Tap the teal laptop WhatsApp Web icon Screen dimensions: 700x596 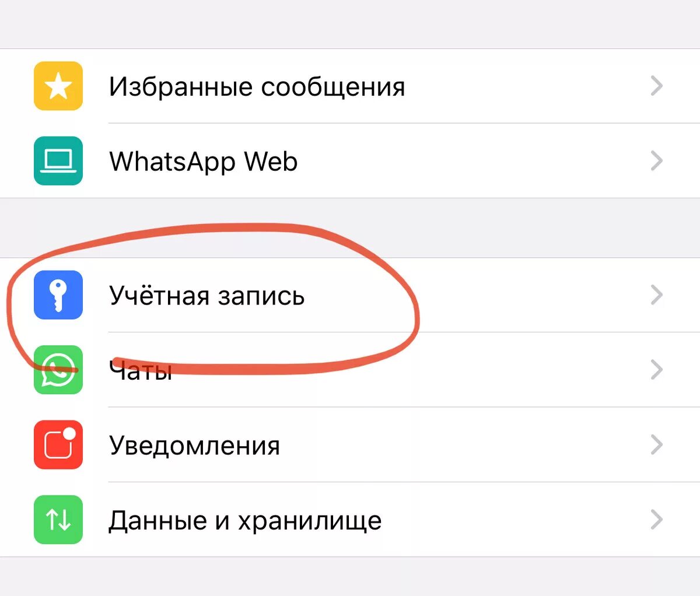(58, 161)
